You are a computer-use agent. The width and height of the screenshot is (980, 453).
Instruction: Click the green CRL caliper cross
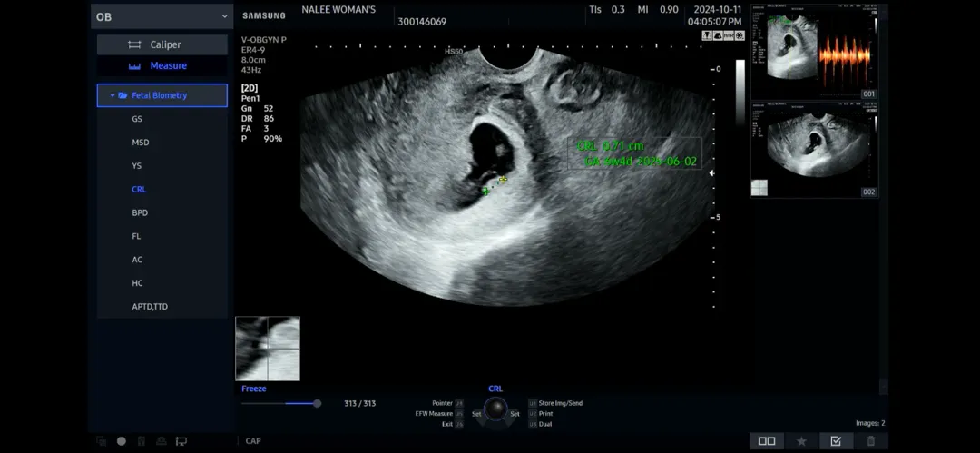(x=485, y=192)
